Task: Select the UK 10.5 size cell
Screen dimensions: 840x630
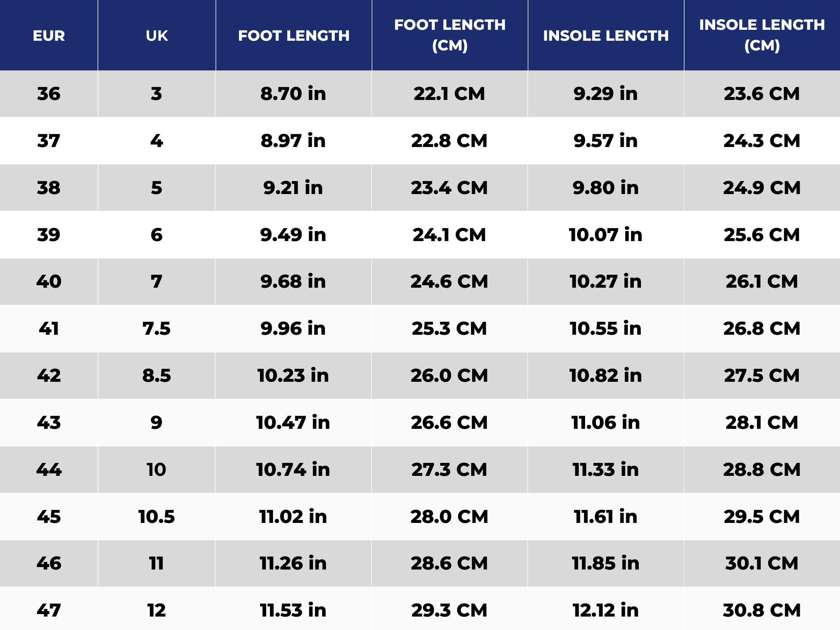Action: point(157,517)
